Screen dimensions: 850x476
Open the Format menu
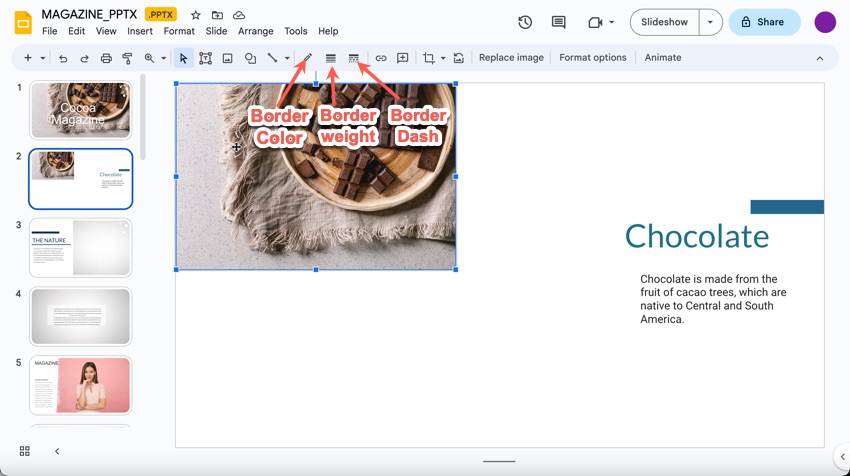click(x=179, y=31)
